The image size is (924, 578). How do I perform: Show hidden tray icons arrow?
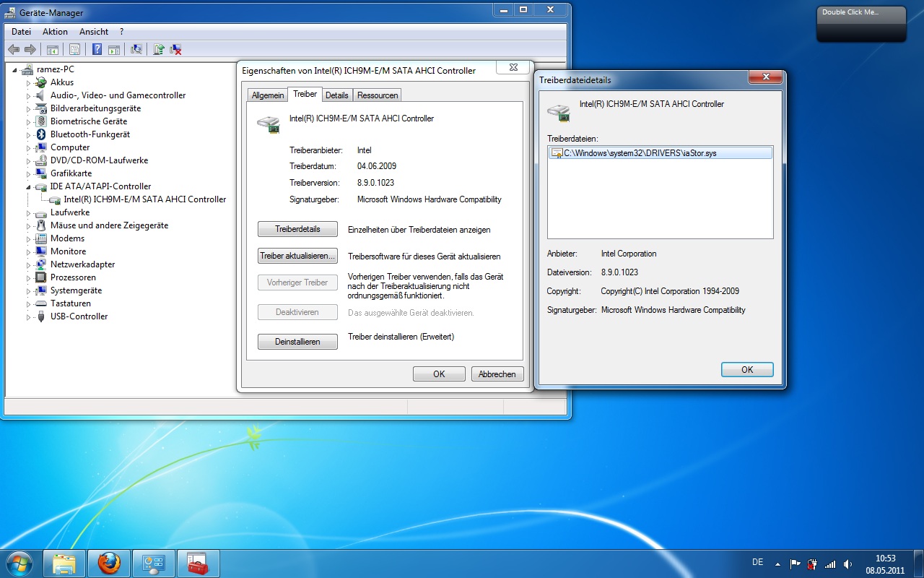tap(777, 564)
